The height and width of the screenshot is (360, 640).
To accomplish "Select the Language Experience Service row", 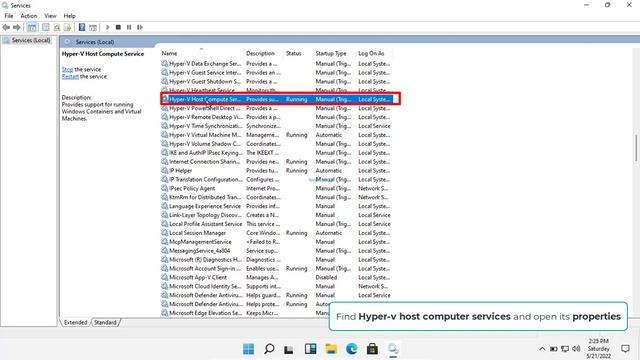I will pyautogui.click(x=276, y=206).
